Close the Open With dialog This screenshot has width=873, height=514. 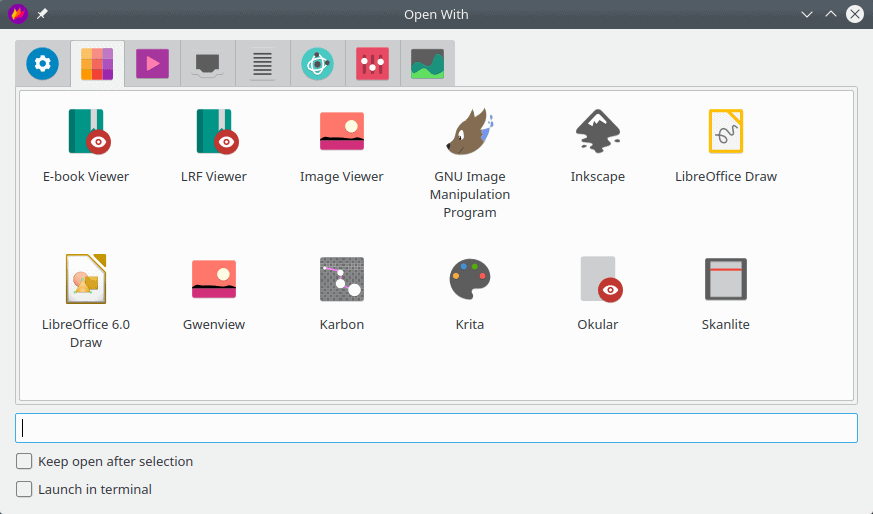coord(855,14)
